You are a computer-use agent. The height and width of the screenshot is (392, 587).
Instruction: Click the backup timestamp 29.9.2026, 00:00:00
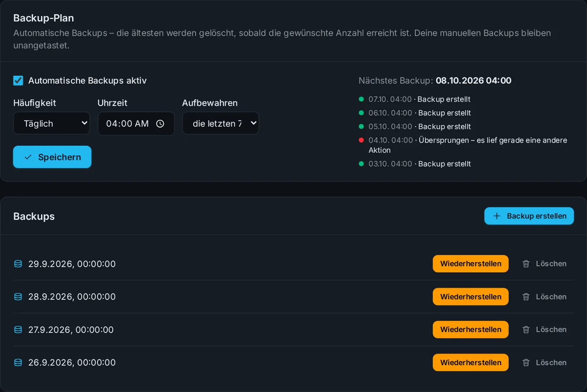(72, 264)
